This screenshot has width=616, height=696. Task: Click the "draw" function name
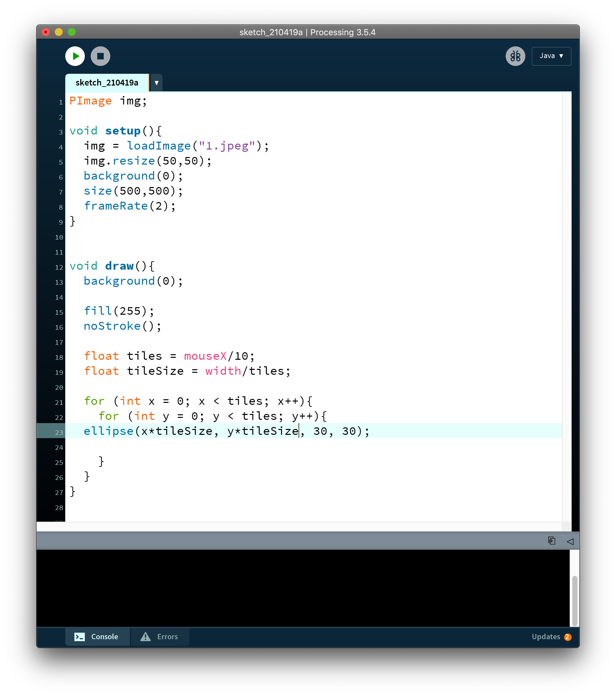click(x=119, y=266)
